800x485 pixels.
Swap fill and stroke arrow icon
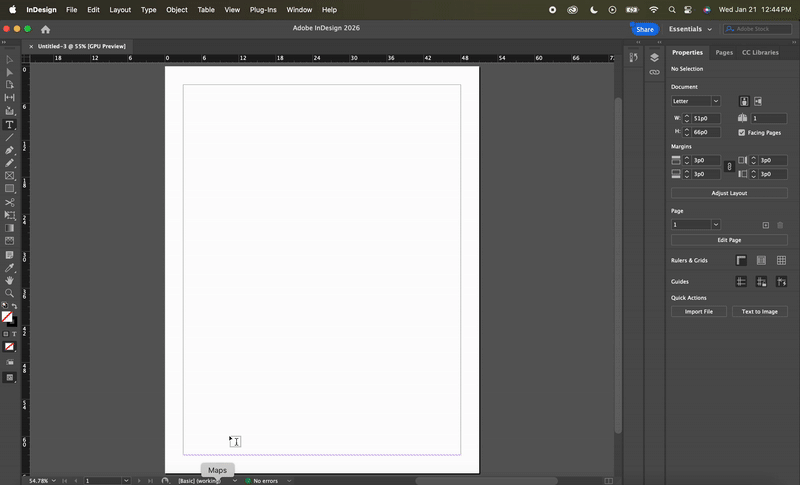[14, 306]
